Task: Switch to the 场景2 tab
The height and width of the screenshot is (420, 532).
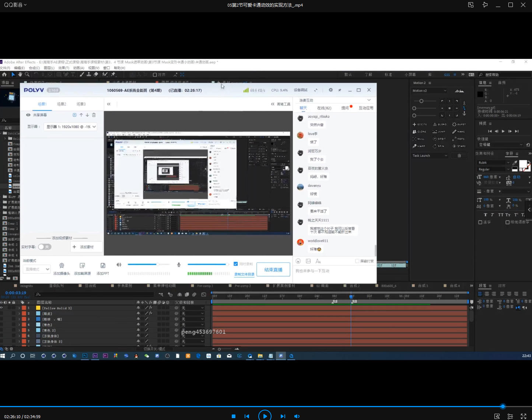Action: [x=62, y=104]
